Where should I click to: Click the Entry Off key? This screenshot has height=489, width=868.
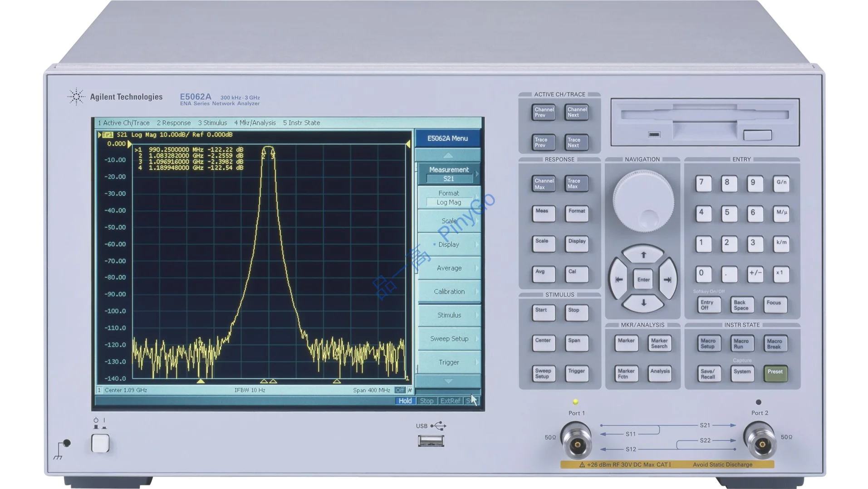709,305
